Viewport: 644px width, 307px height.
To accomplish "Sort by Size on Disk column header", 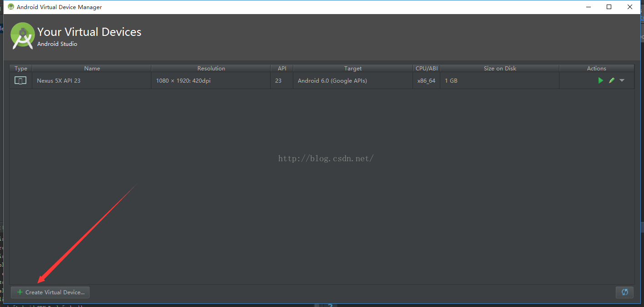I will [500, 68].
